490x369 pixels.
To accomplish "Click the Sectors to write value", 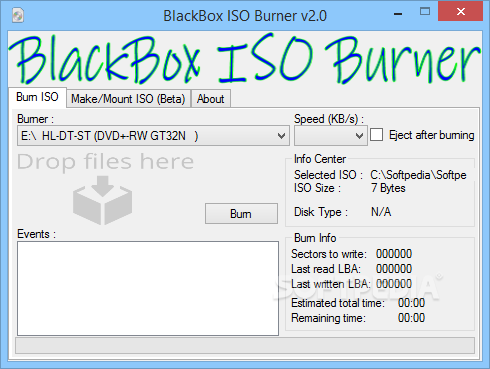I will (x=394, y=254).
